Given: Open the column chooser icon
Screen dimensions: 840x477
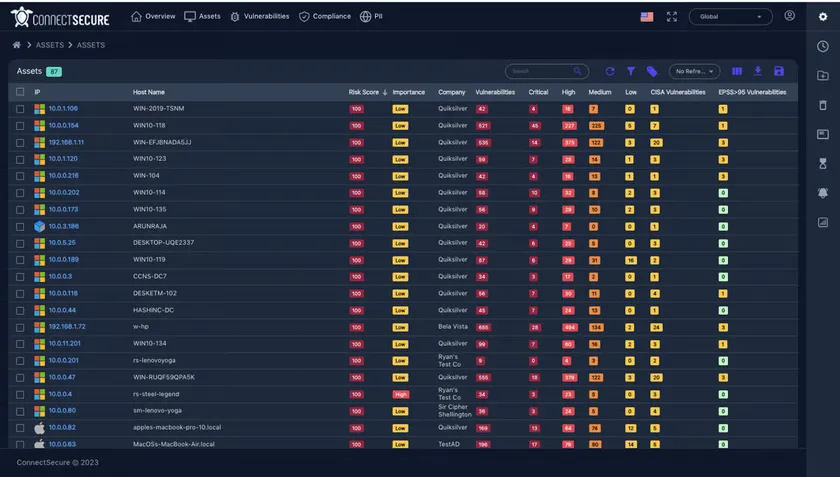Looking at the screenshot, I should (x=737, y=71).
